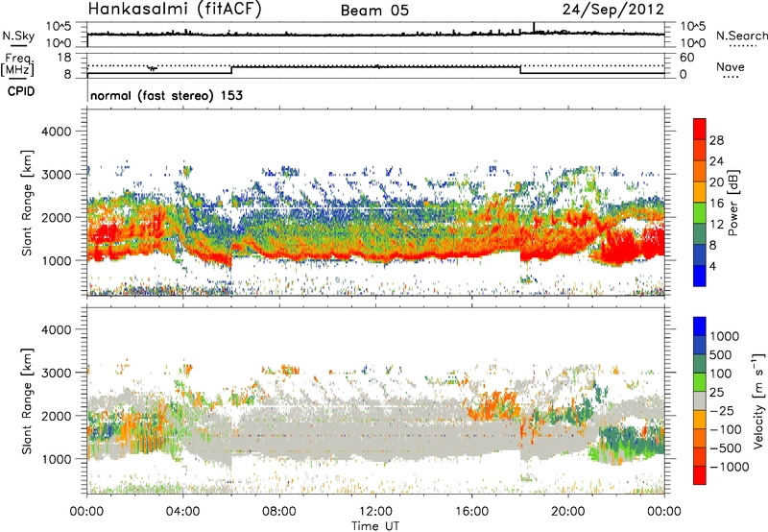768x532 pixels.
Task: Click the '16:00' time tick label
Action: 471,512
